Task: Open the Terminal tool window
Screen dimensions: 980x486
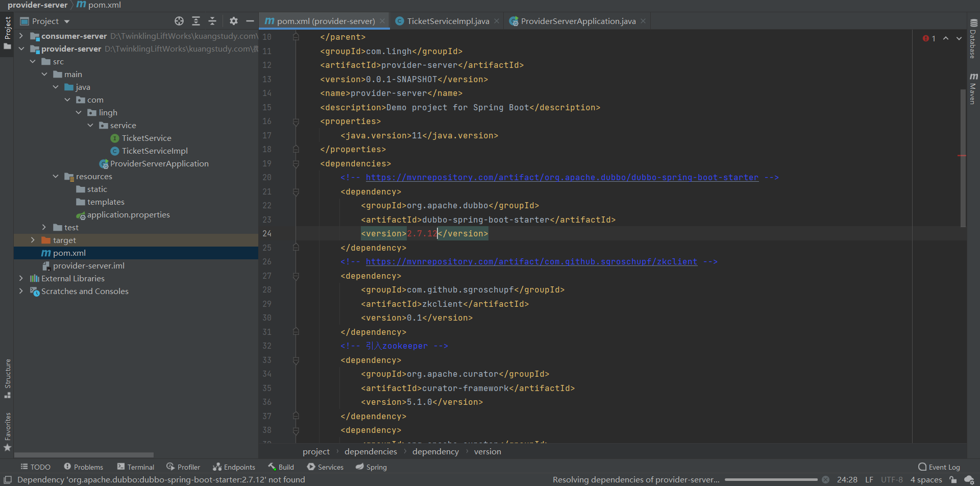Action: [x=136, y=467]
